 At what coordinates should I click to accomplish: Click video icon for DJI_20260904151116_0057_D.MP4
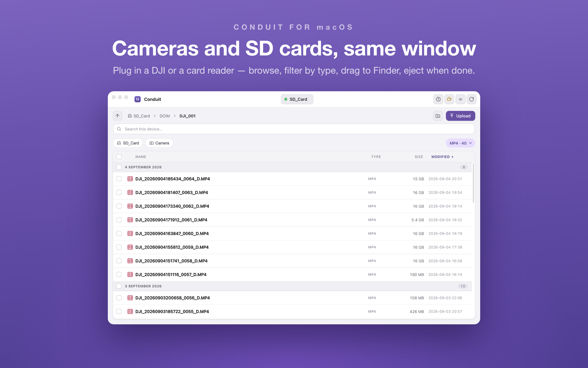(x=130, y=275)
